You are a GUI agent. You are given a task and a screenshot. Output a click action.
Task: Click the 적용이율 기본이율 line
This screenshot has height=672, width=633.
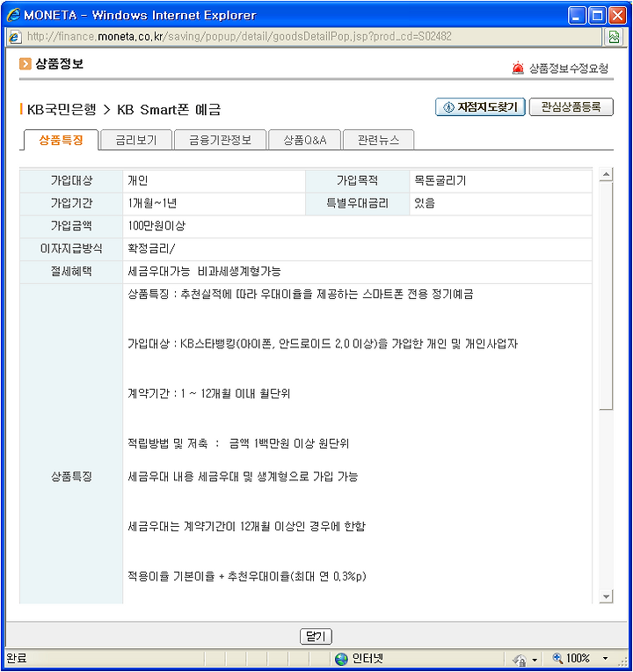coord(247,576)
